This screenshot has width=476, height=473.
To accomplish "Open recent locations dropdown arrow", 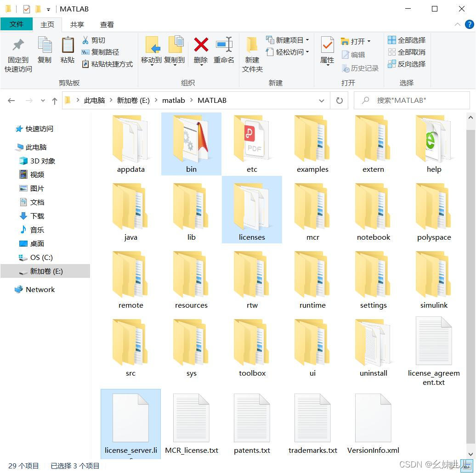I will pos(43,101).
